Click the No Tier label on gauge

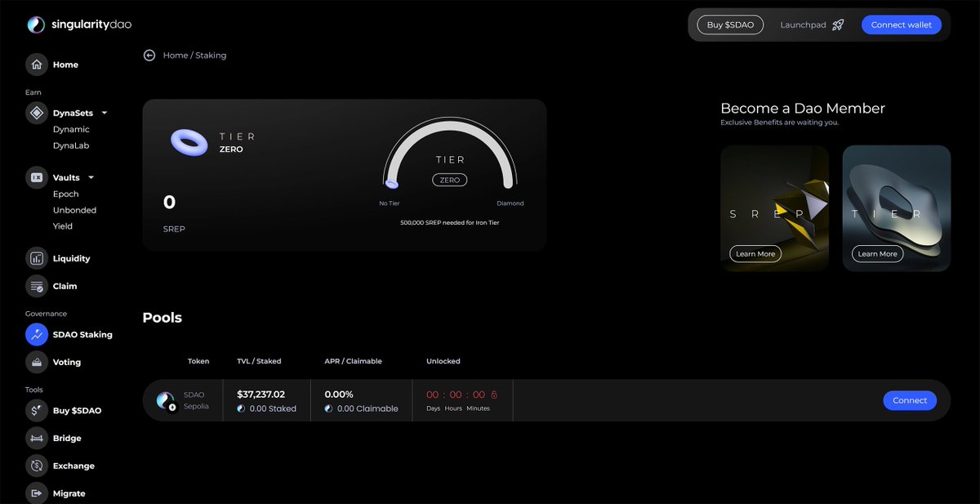390,203
